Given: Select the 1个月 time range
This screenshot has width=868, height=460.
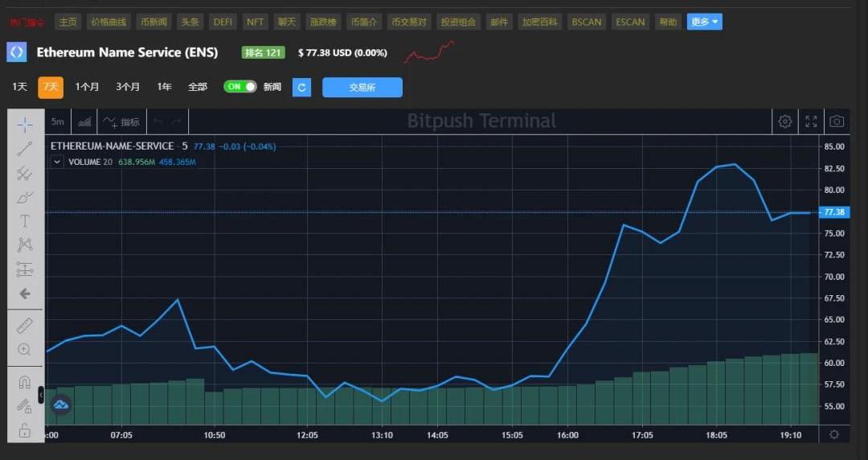Looking at the screenshot, I should [87, 87].
